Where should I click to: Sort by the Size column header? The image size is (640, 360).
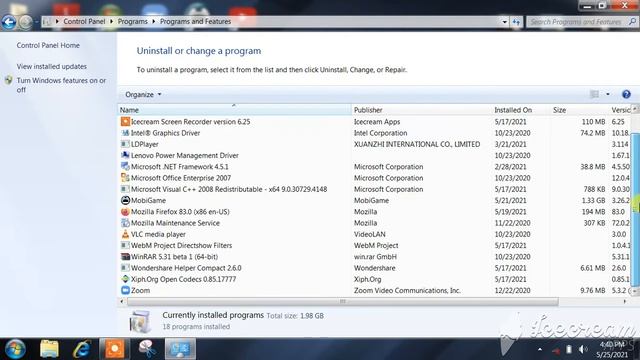[x=579, y=110]
